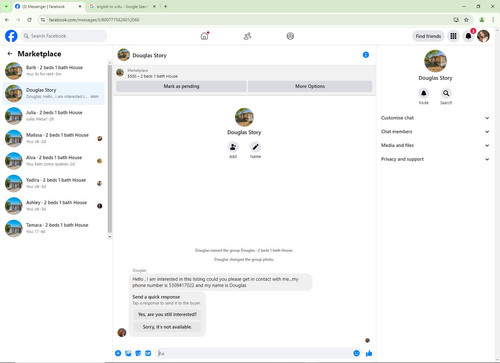Expand Customise chat section
The width and height of the screenshot is (500, 363).
(435, 118)
